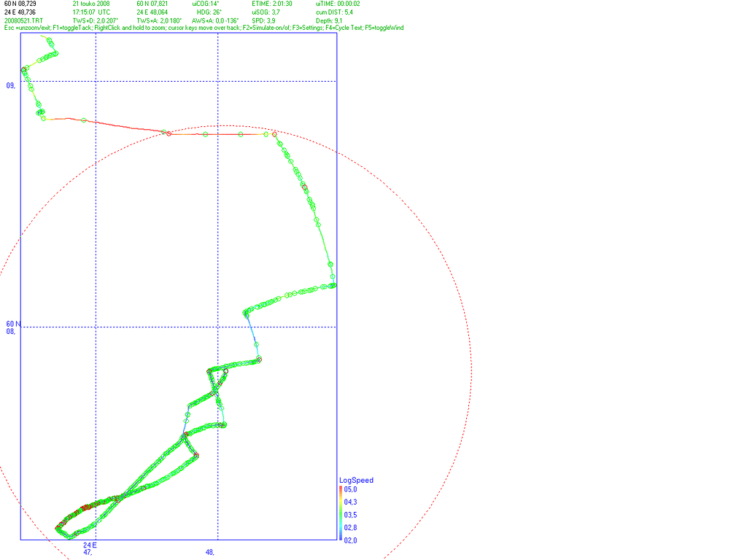This screenshot has height=560, width=747.
Task: Click the 'F4=Cycle Text' hint text
Action: [x=344, y=28]
